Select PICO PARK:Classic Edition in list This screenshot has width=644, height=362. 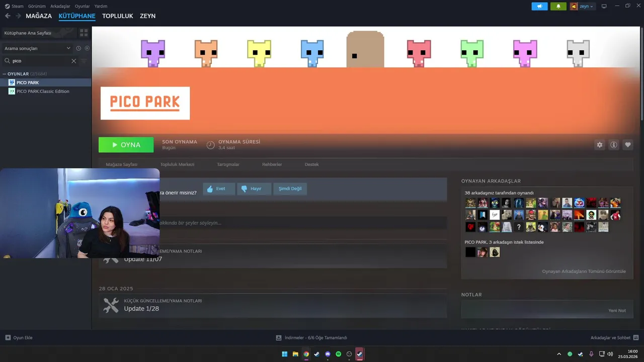tap(46, 92)
